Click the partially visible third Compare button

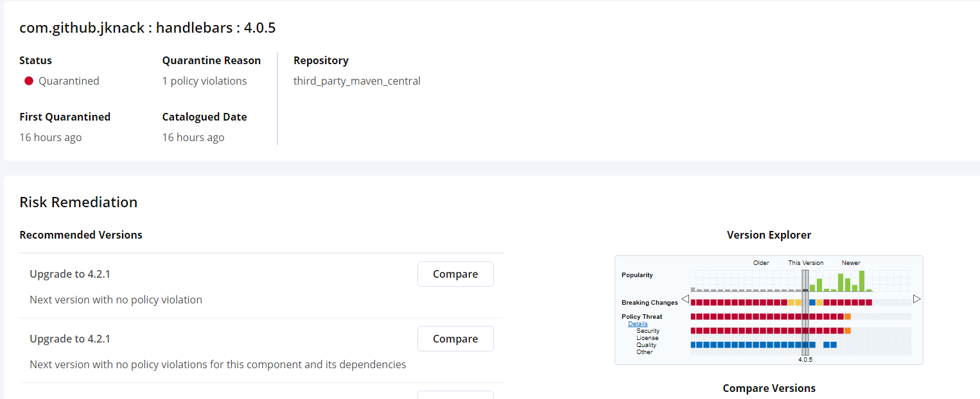(455, 395)
